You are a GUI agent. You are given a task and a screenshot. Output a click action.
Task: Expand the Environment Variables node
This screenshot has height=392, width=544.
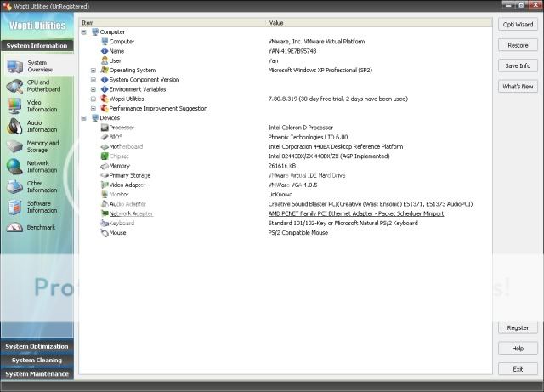point(93,89)
